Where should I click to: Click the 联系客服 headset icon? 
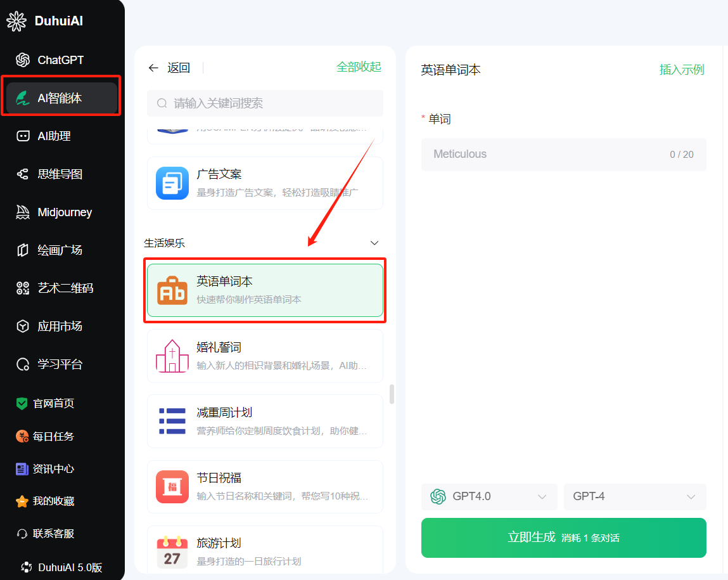(x=22, y=534)
